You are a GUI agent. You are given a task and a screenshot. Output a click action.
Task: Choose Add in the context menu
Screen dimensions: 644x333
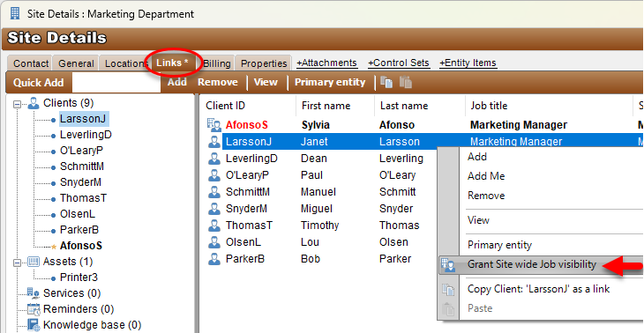(477, 157)
